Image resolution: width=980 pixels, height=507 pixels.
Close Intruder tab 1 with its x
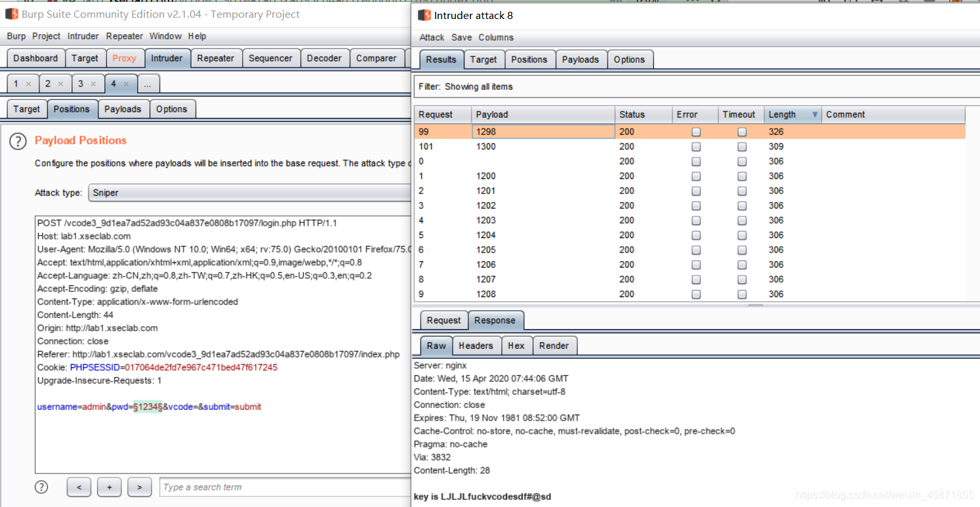tap(28, 84)
